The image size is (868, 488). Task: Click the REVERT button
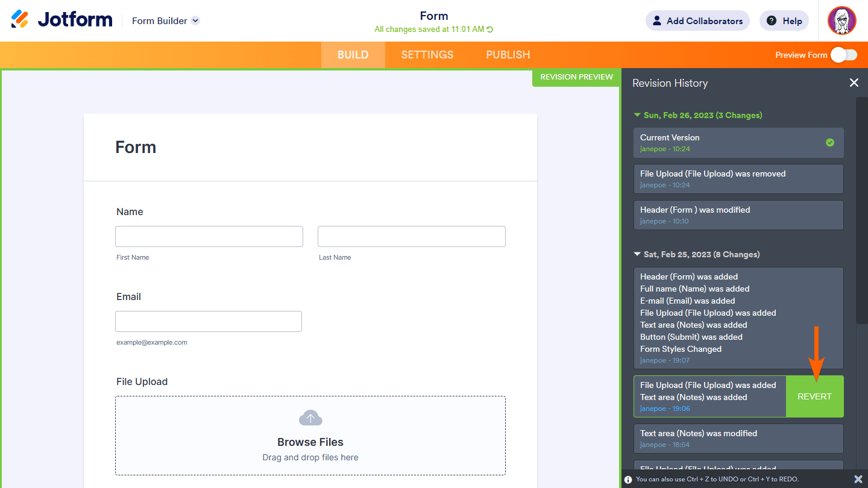[814, 396]
